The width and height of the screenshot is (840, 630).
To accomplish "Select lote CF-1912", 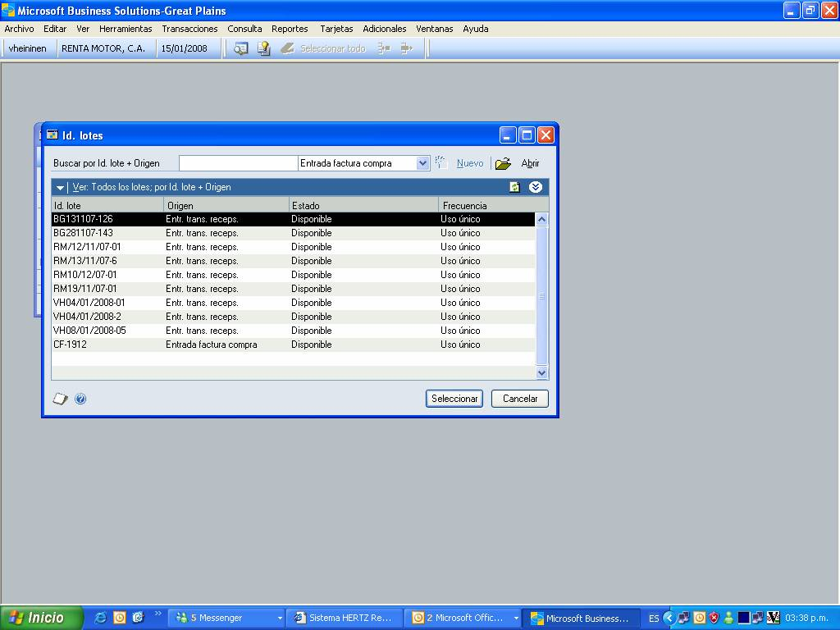I will [x=293, y=345].
